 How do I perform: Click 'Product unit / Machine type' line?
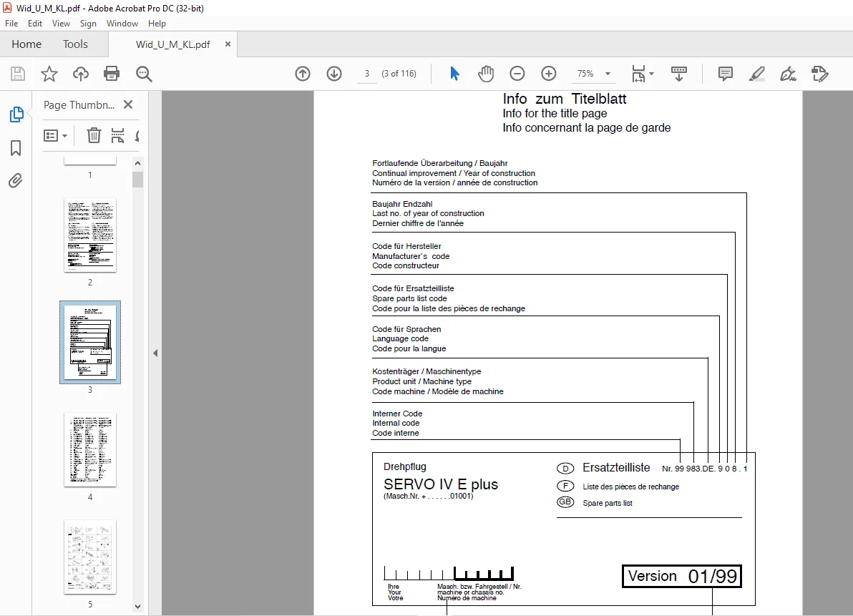click(x=421, y=381)
